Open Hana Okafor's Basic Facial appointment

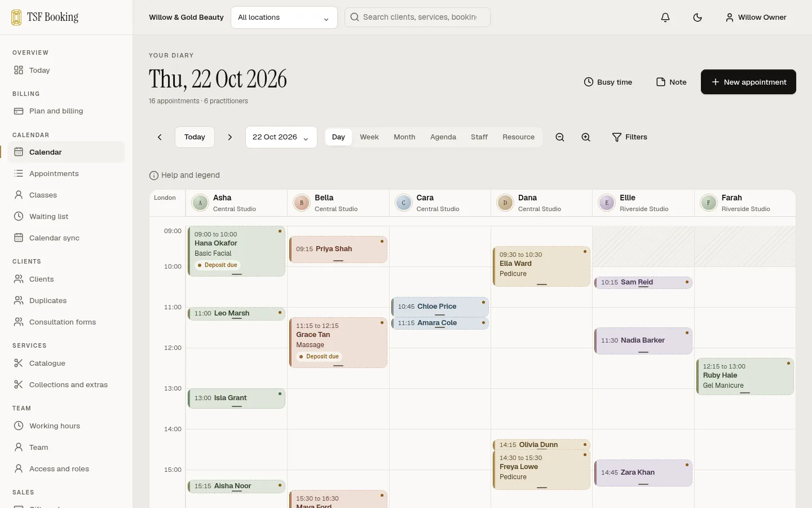[x=236, y=251]
